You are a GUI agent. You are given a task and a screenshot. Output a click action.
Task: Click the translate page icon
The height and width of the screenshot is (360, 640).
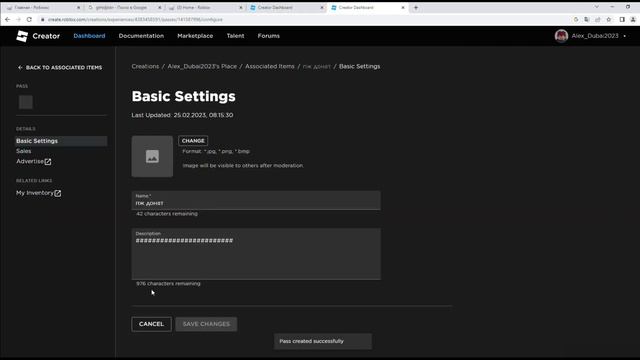pyautogui.click(x=587, y=19)
